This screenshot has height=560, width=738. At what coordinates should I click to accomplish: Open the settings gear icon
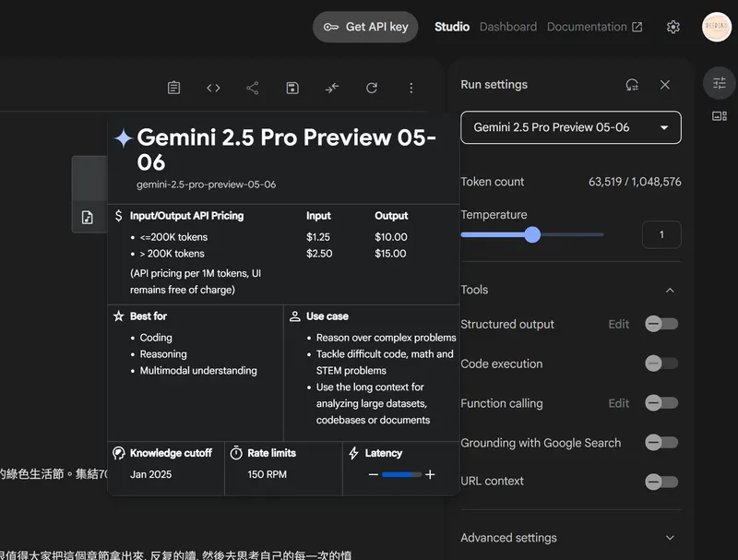click(x=673, y=27)
